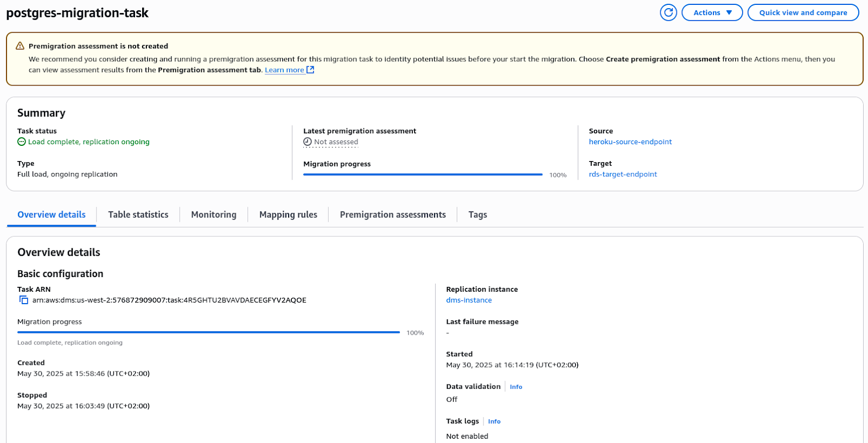Click postgres-migration-task page title
This screenshot has width=868, height=443.
[77, 13]
